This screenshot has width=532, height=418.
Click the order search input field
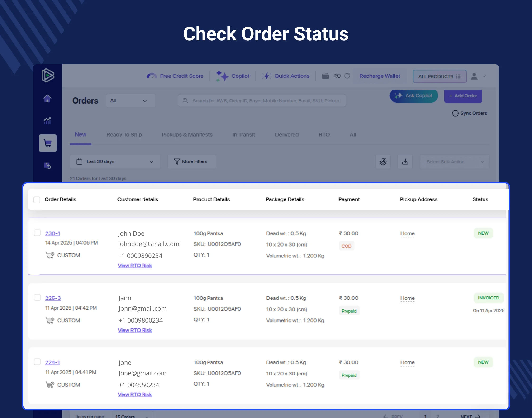(x=262, y=101)
